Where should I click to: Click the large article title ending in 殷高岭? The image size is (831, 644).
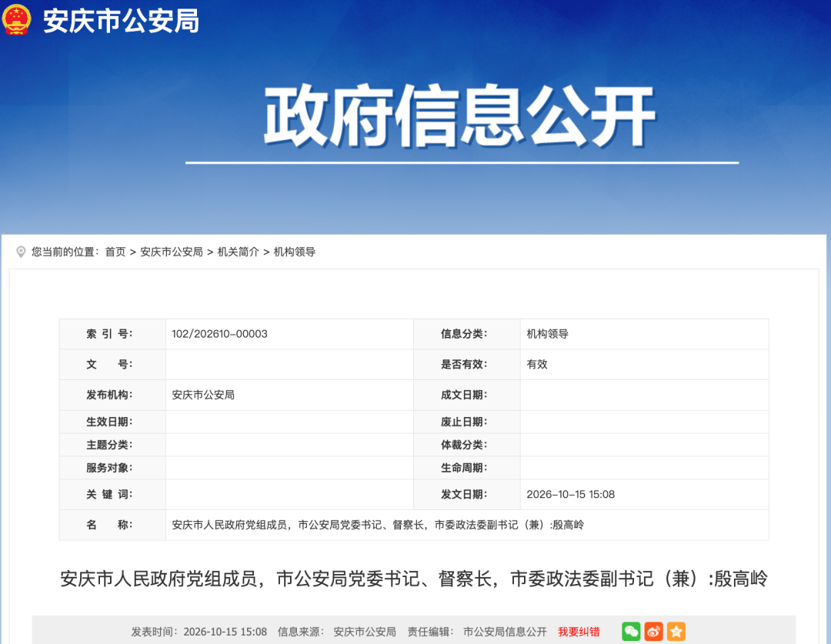pyautogui.click(x=414, y=579)
